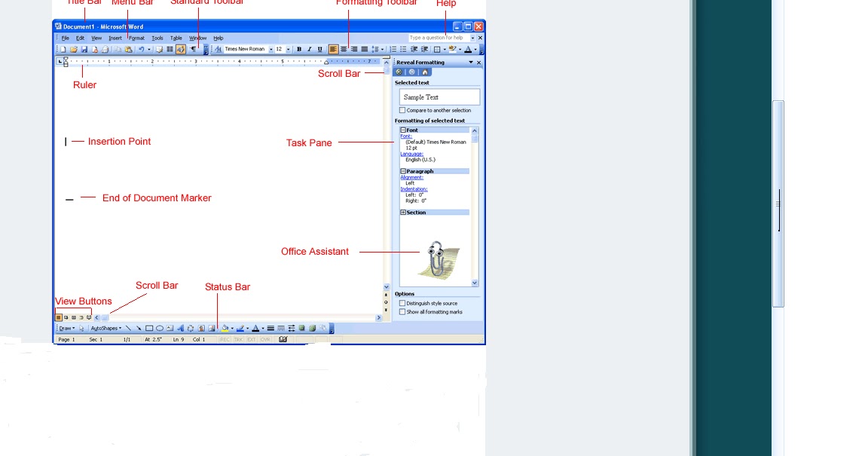Screen dimensions: 868x456
Task: Click the Paste clipboard icon
Action: [x=128, y=49]
